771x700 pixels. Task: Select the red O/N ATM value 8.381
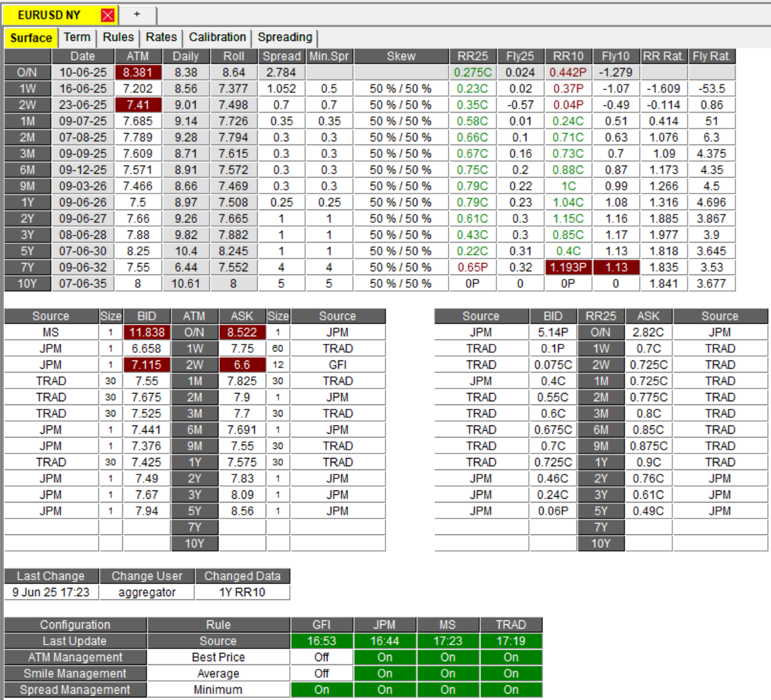coord(138,73)
